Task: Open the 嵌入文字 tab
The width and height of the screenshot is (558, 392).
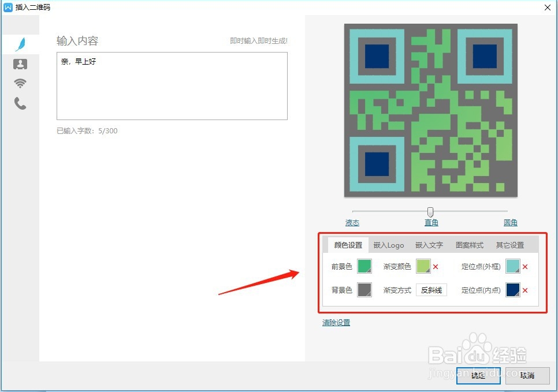Action: 429,245
